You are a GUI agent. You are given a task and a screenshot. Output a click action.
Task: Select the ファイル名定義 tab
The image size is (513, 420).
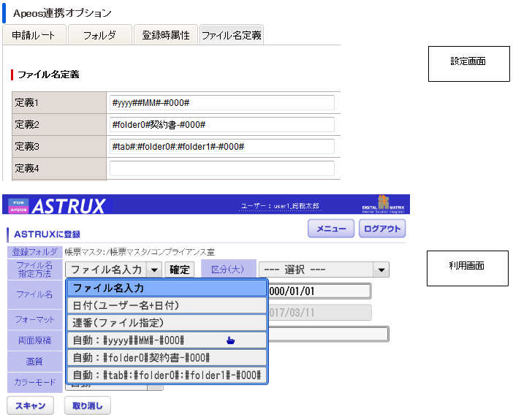tap(232, 35)
